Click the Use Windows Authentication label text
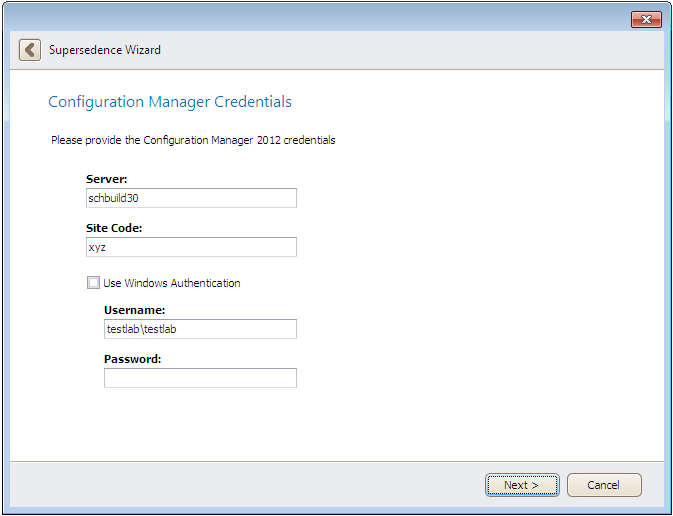 pos(171,283)
